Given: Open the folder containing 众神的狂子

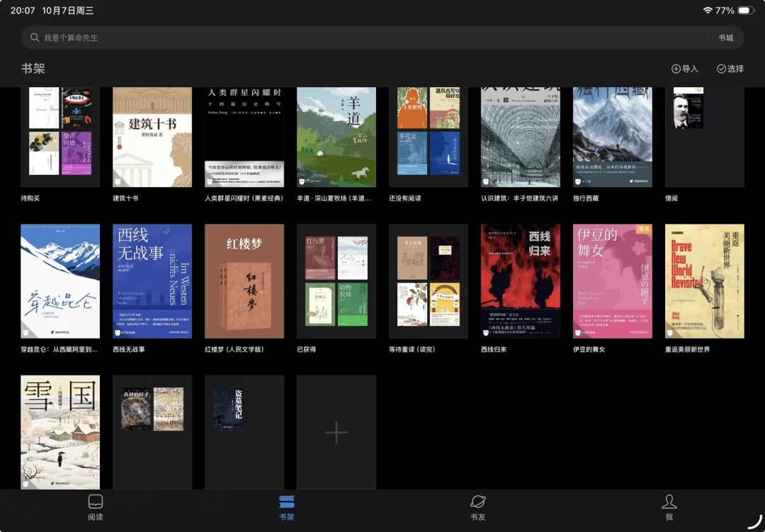Looking at the screenshot, I should pos(152,432).
